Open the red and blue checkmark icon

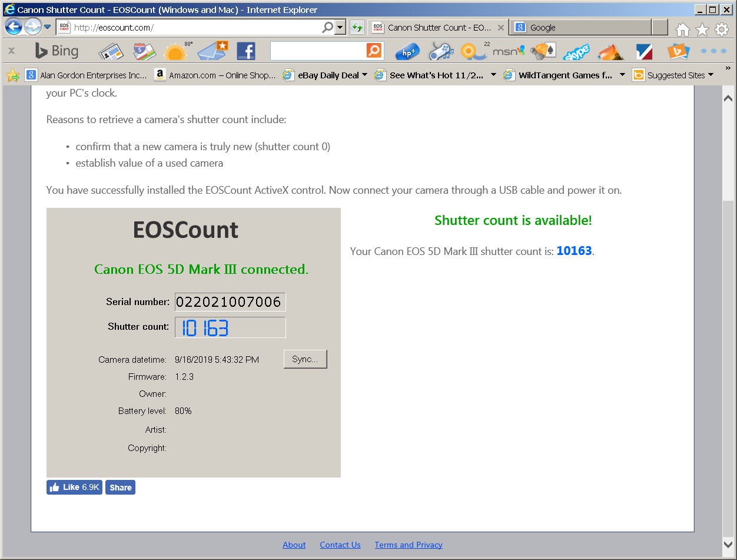(x=645, y=52)
